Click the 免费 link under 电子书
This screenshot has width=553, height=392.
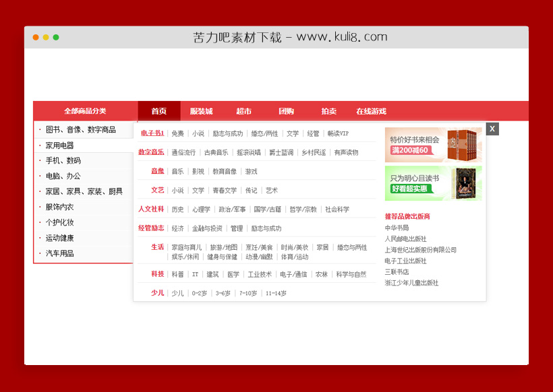pyautogui.click(x=177, y=133)
